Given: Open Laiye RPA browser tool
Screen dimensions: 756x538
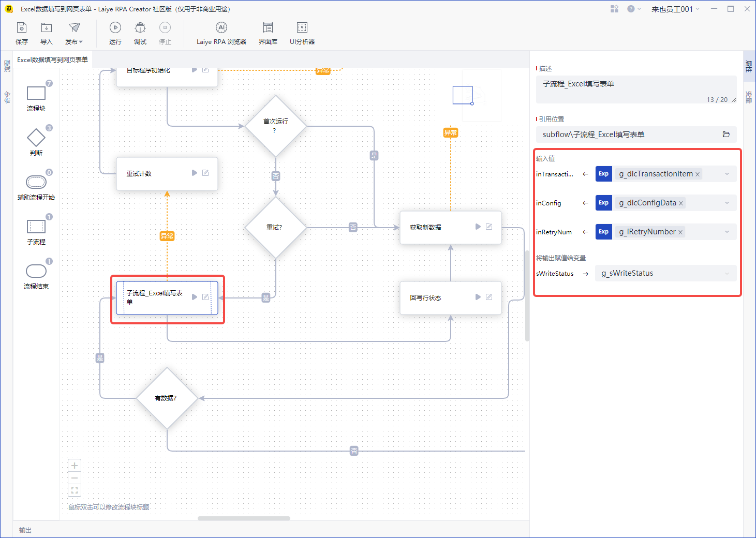Looking at the screenshot, I should pos(221,34).
